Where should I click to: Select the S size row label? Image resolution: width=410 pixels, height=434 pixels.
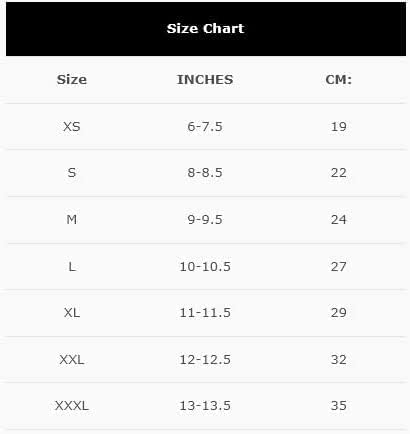[72, 173]
